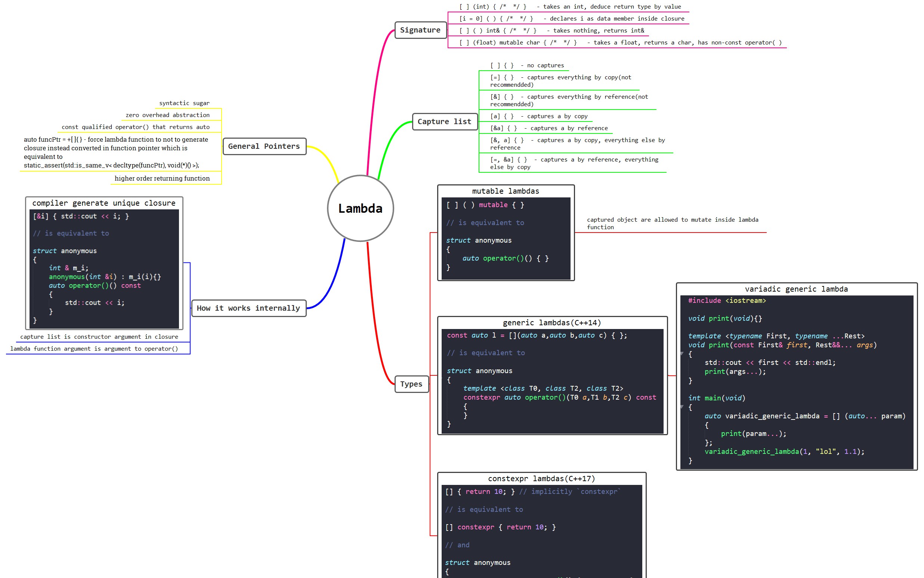The height and width of the screenshot is (578, 924).
Task: Click the takes an int signature example node
Action: pyautogui.click(x=571, y=6)
